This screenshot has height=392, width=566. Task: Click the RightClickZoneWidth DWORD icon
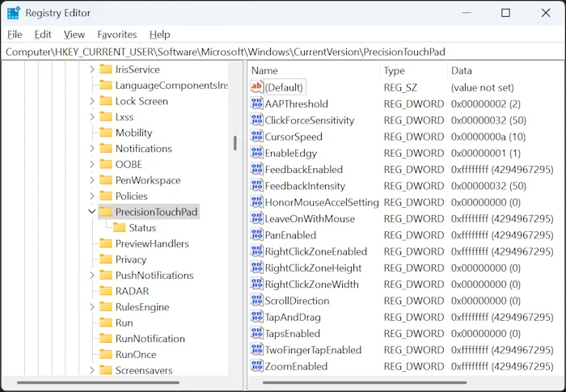[256, 284]
